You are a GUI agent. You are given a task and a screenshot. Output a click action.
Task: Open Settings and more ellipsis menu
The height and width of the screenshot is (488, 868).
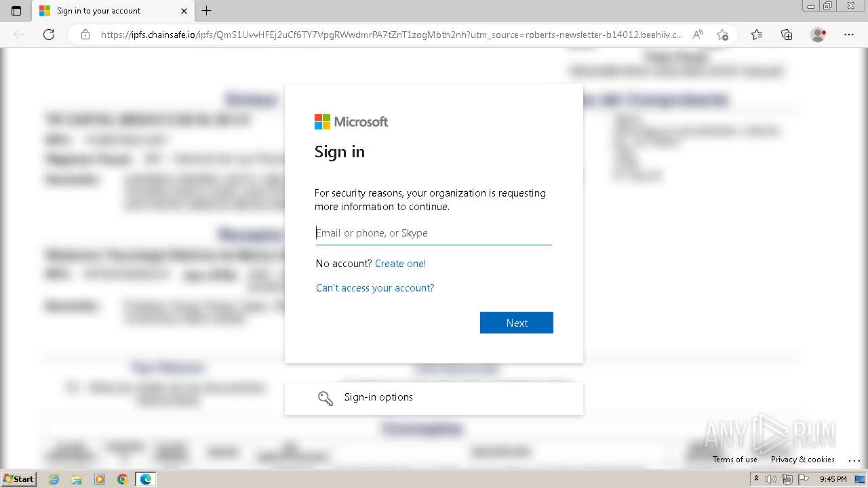point(849,35)
